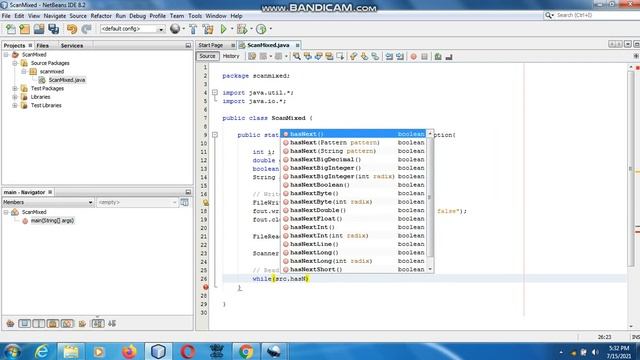Screen dimensions: 640x360
Task: Toggle Sort by Source in Navigator
Action: 112,324
